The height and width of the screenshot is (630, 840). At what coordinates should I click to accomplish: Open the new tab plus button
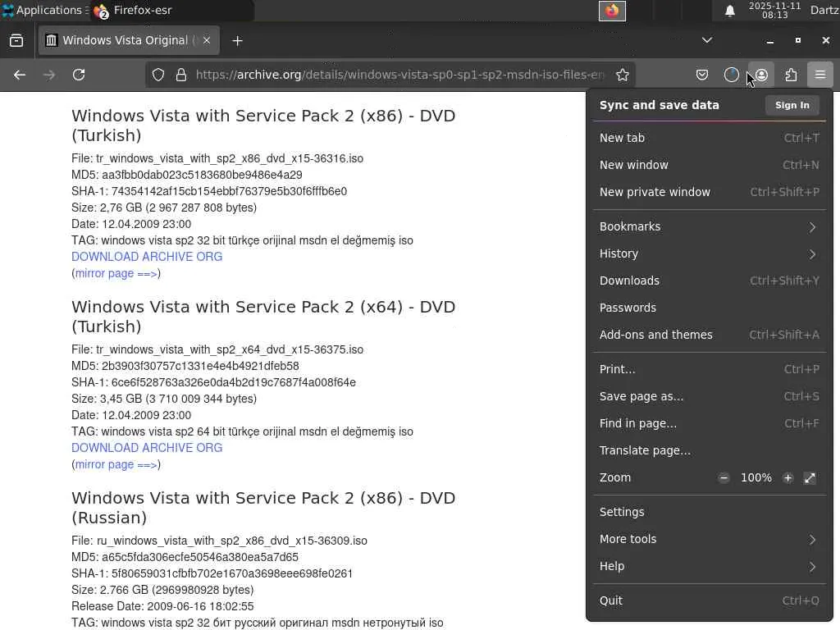pos(237,40)
